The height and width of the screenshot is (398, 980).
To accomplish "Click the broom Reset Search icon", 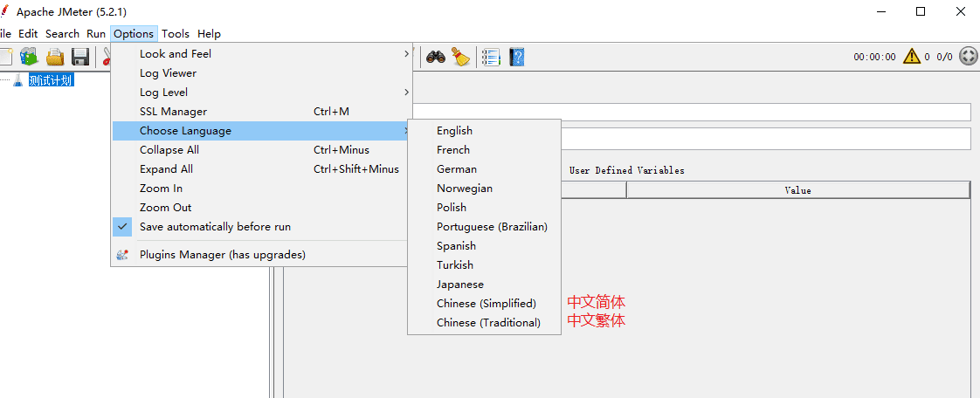I will (460, 57).
